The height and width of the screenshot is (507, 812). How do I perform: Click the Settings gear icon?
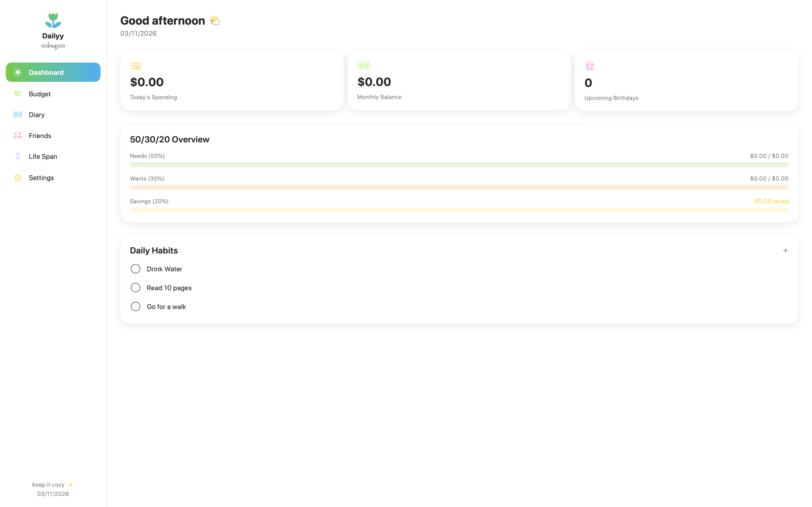click(x=18, y=178)
